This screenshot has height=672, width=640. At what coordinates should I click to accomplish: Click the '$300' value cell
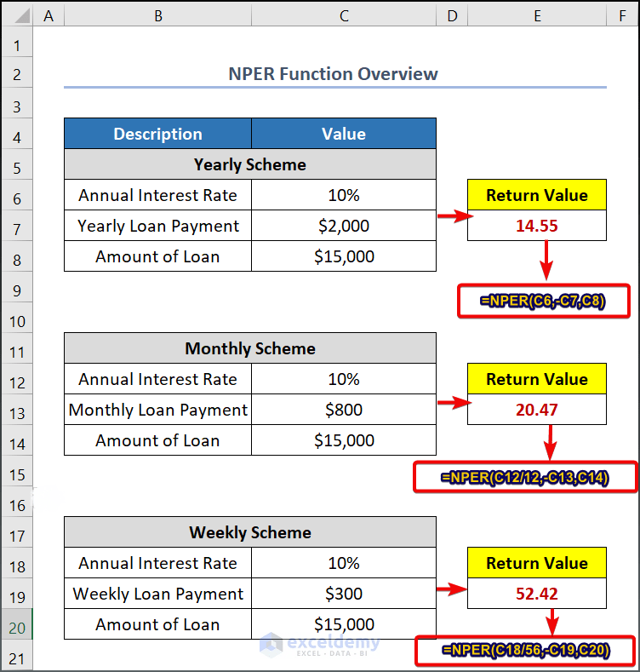point(344,593)
